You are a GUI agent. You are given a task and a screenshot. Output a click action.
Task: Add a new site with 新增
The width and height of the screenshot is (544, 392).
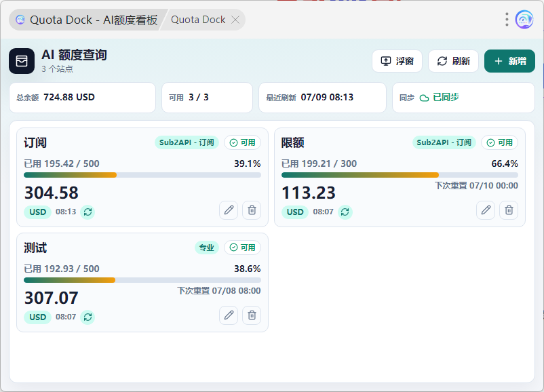click(509, 61)
